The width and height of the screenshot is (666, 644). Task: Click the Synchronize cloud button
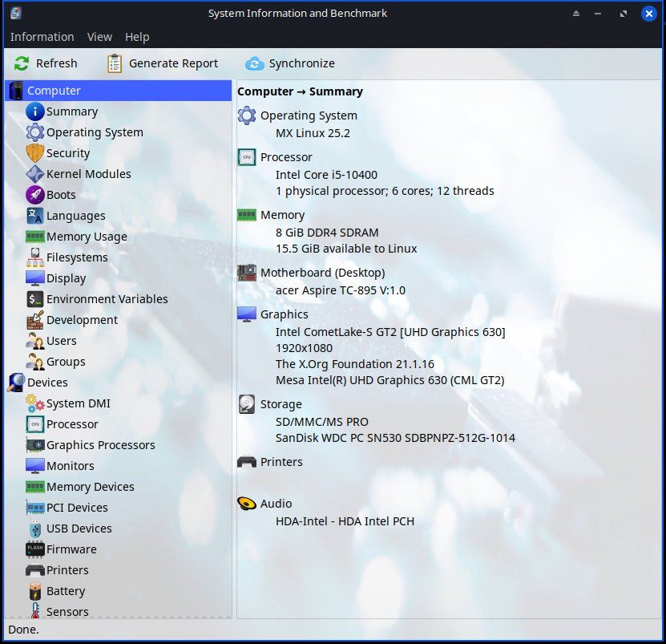[x=291, y=64]
